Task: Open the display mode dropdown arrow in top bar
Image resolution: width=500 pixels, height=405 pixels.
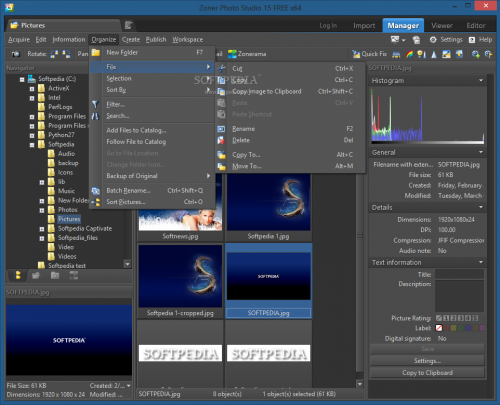Action: click(404, 40)
